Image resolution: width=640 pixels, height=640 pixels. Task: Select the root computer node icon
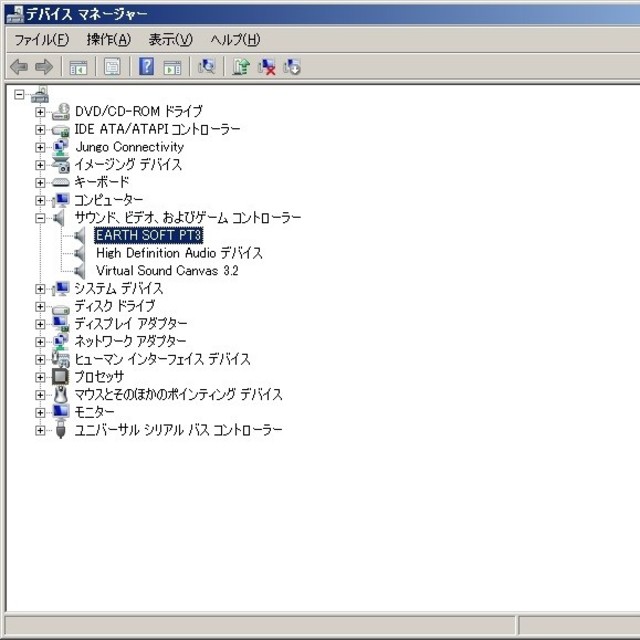tap(40, 94)
